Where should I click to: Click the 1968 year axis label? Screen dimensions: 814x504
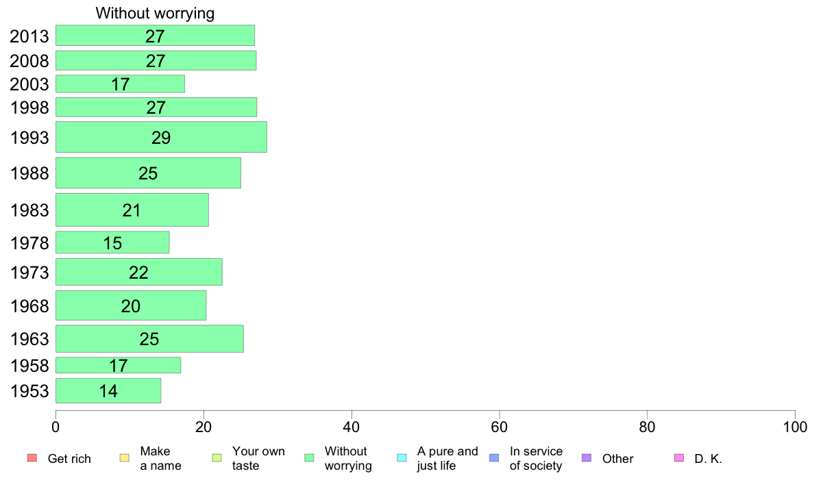pyautogui.click(x=29, y=305)
